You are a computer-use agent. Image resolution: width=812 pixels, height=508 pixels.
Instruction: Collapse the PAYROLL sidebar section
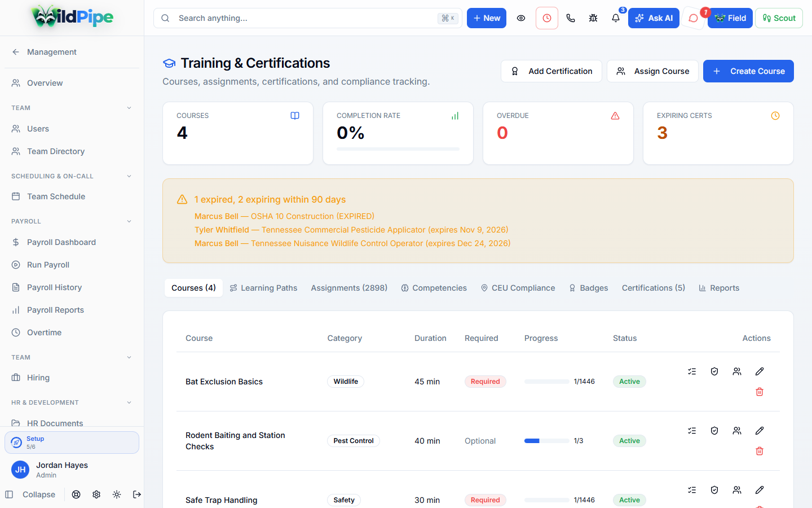click(129, 221)
